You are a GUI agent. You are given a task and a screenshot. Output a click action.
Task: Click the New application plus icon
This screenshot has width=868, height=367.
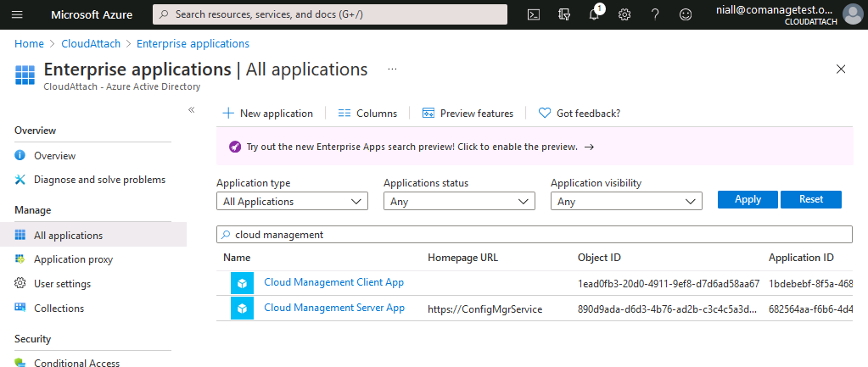[228, 114]
